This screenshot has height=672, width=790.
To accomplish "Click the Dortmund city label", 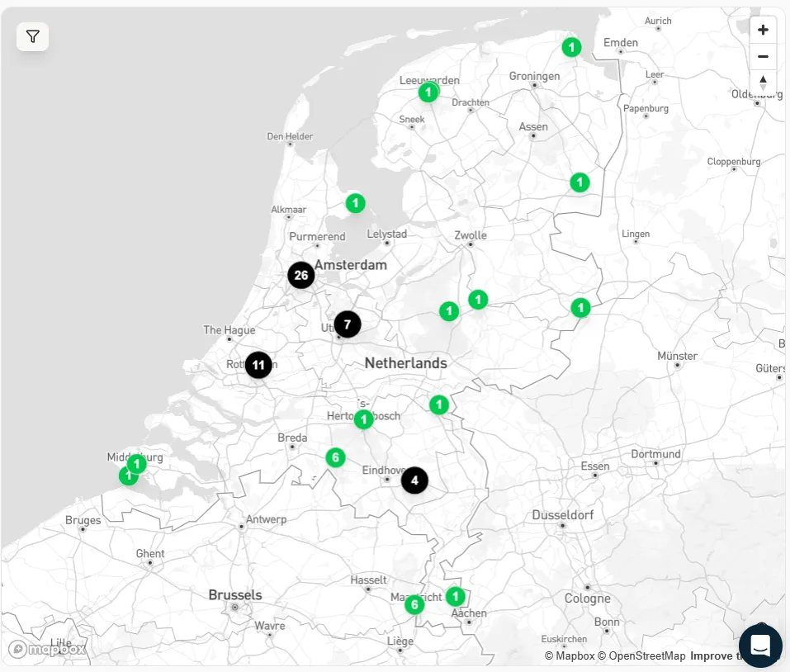I will [655, 454].
